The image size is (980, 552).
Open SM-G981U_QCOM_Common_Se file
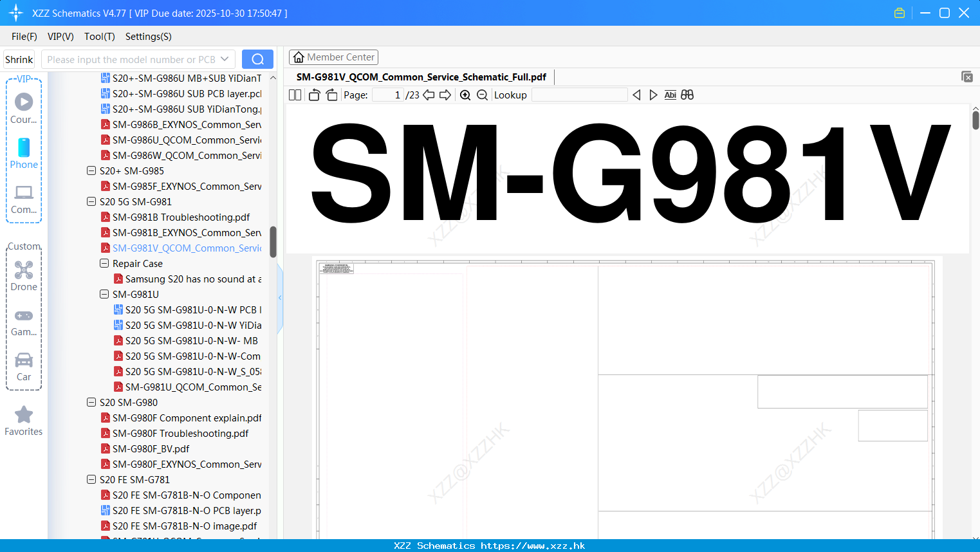187,387
